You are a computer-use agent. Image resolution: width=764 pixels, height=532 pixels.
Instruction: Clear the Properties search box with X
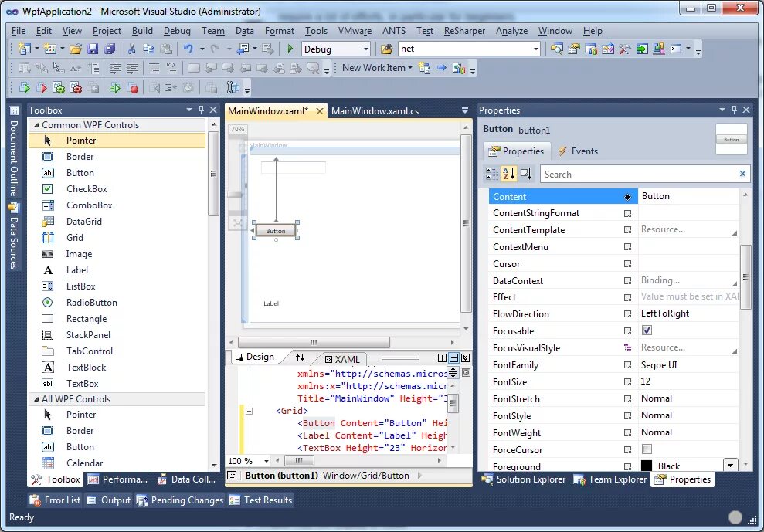(x=742, y=174)
